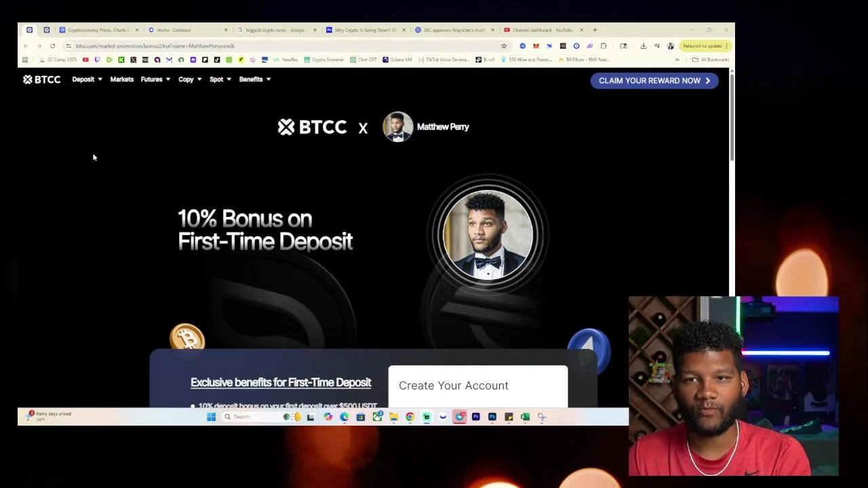The width and height of the screenshot is (868, 488).
Task: Expand the Benefits dropdown menu
Action: [255, 79]
